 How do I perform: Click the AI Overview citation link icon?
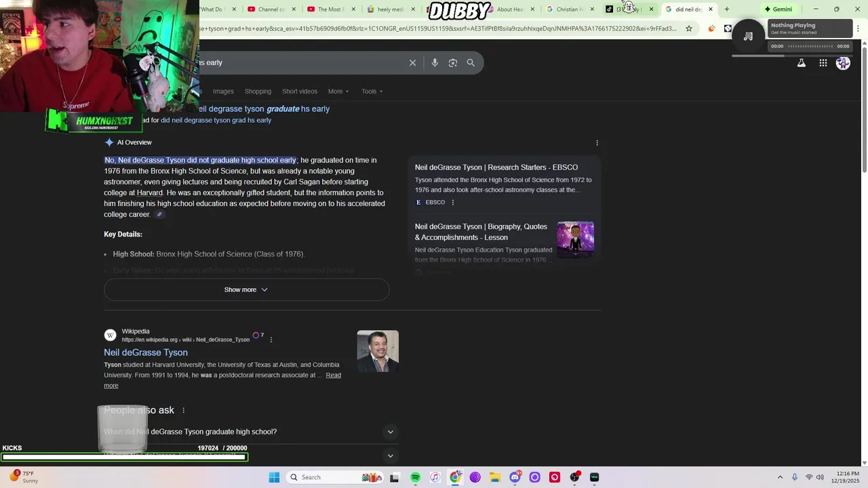click(x=159, y=215)
